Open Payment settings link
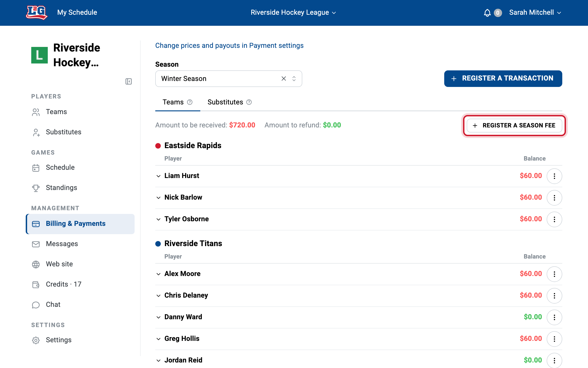The height and width of the screenshot is (368, 588). tap(229, 46)
